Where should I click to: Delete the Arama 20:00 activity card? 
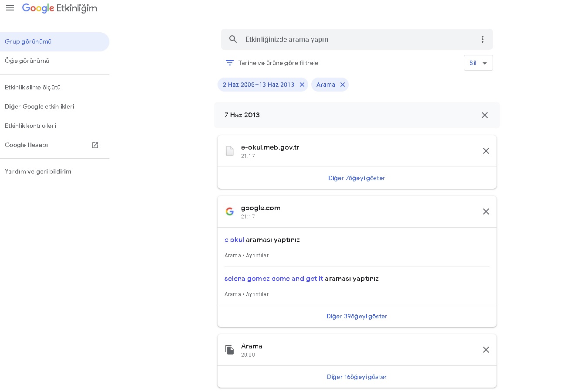tap(486, 350)
